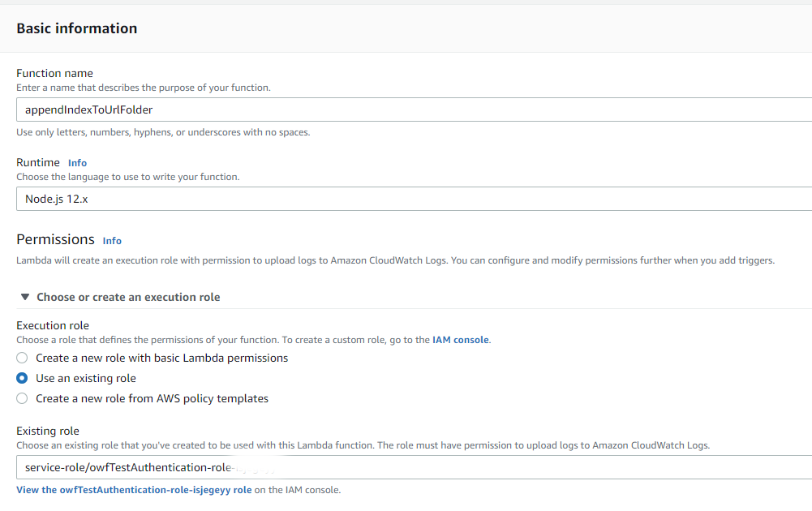
Task: Follow the IAM console link
Action: (460, 340)
